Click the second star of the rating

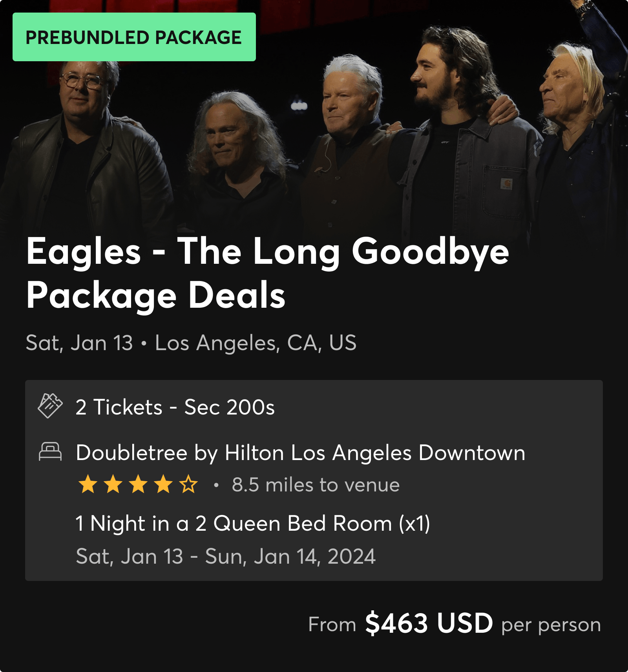113,485
